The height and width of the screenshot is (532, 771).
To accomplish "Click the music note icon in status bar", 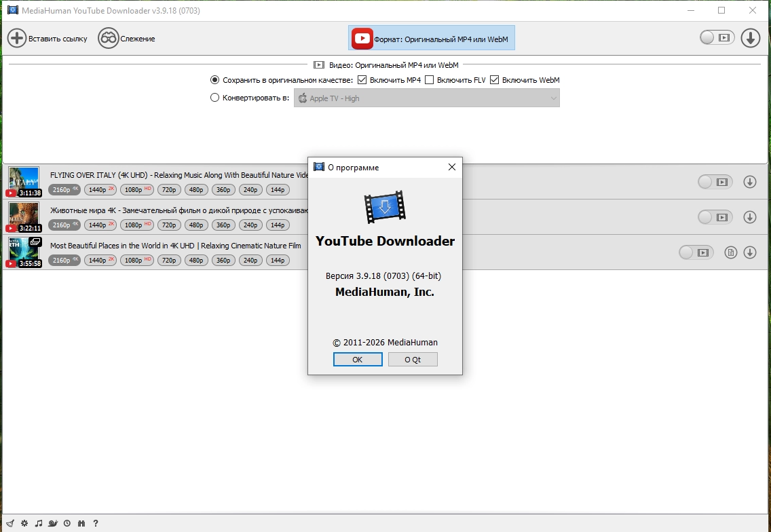I will [39, 523].
